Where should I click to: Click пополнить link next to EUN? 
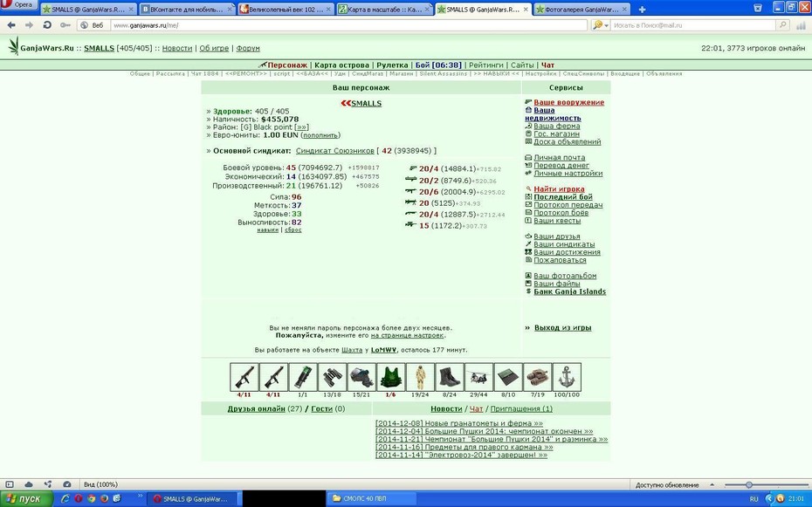(x=320, y=135)
